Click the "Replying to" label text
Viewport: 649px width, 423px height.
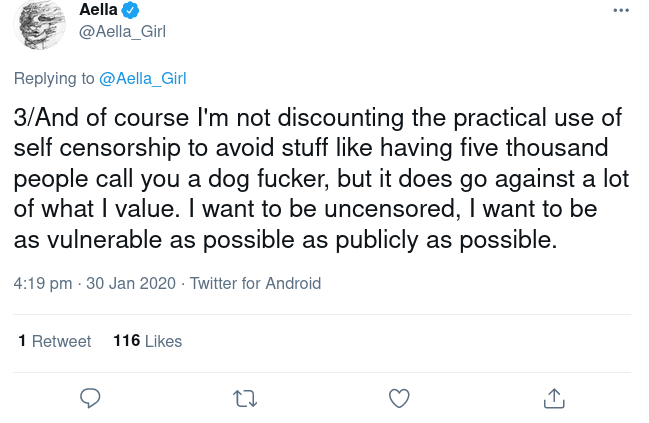[54, 78]
